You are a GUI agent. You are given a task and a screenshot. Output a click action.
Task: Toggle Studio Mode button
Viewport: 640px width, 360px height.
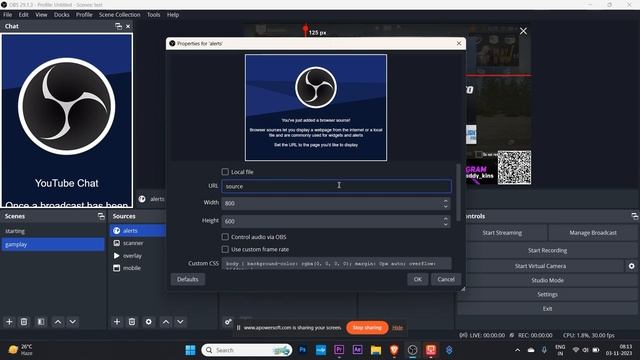click(547, 280)
